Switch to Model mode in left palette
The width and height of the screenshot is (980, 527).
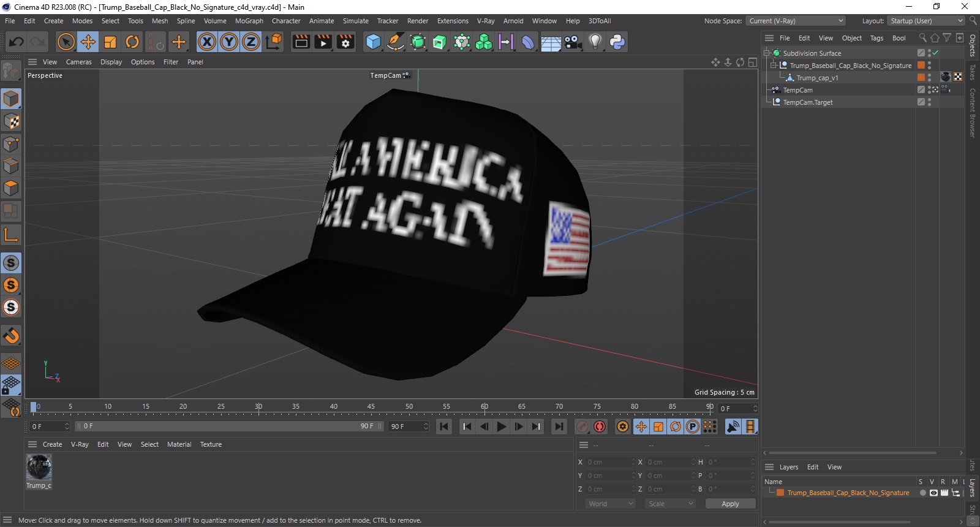pos(11,99)
